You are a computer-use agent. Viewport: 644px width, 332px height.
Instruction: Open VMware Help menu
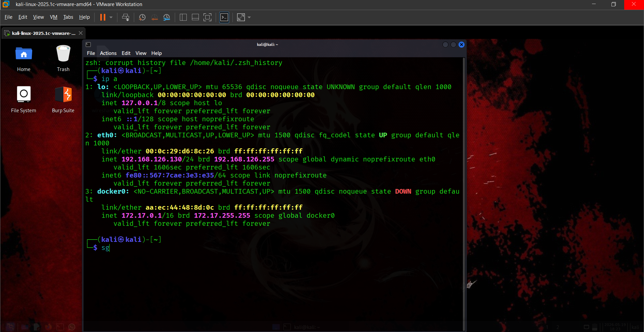[85, 17]
